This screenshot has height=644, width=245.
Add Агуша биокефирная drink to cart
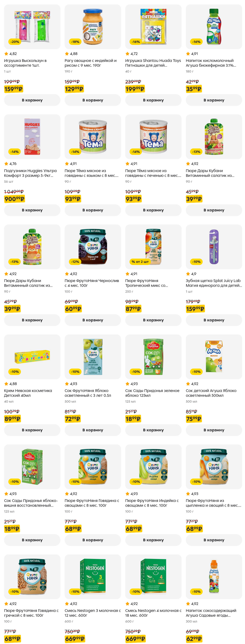coord(214,100)
